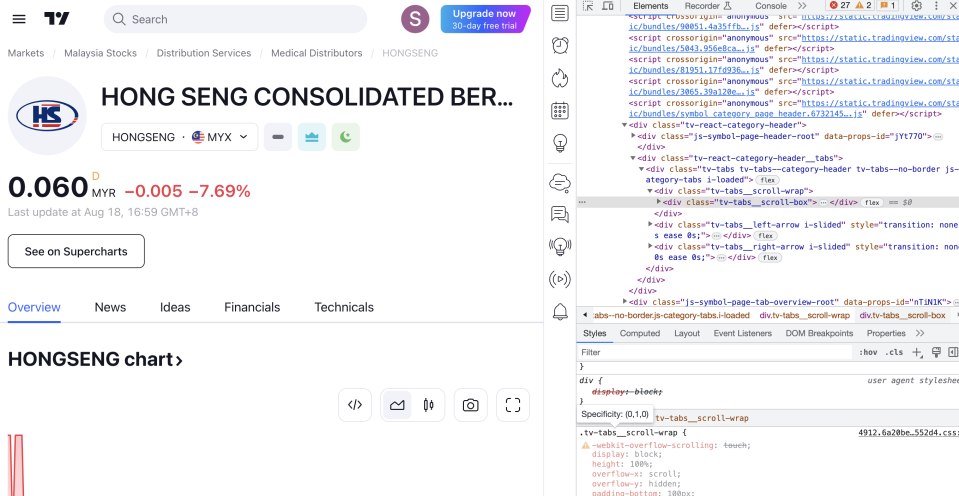Collapse the tv-react-category-header__tabs div node
This screenshot has width=959, height=496.
click(633, 158)
